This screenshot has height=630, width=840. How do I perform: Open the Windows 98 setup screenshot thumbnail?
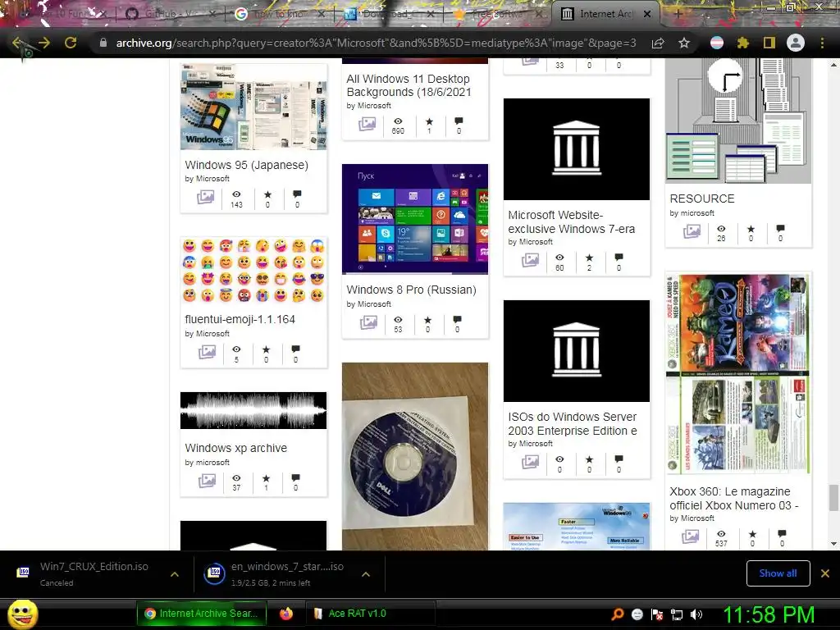tap(577, 526)
